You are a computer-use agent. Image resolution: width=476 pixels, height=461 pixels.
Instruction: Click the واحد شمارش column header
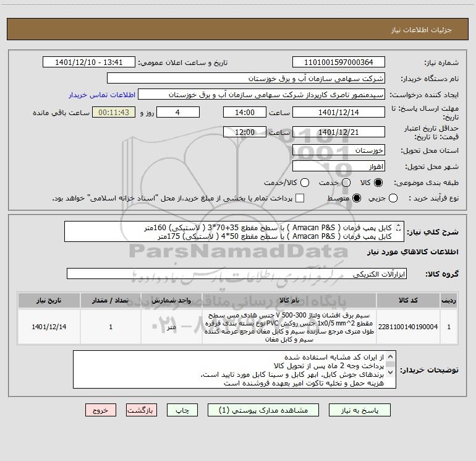(171, 301)
